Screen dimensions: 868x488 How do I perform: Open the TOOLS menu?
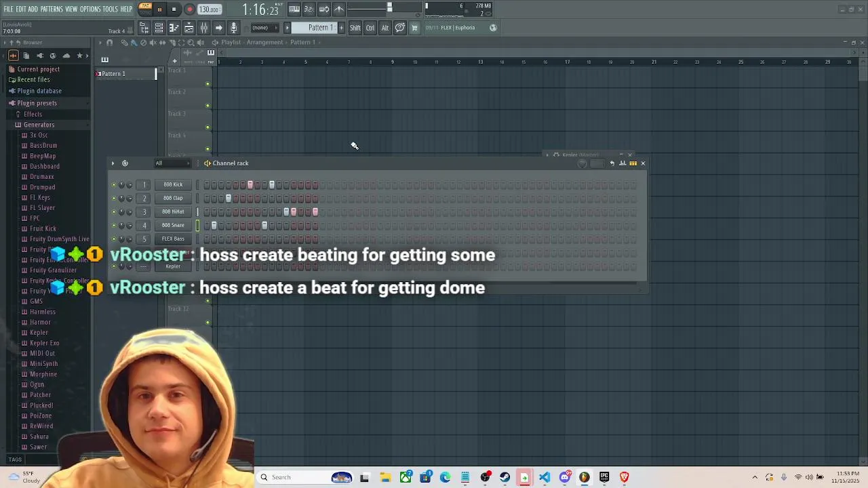click(x=111, y=9)
